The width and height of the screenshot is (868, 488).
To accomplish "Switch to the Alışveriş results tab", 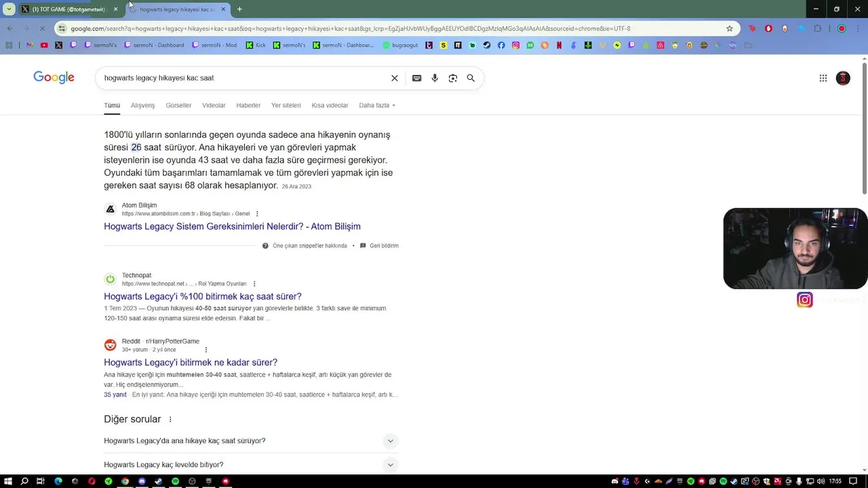I will coord(143,105).
